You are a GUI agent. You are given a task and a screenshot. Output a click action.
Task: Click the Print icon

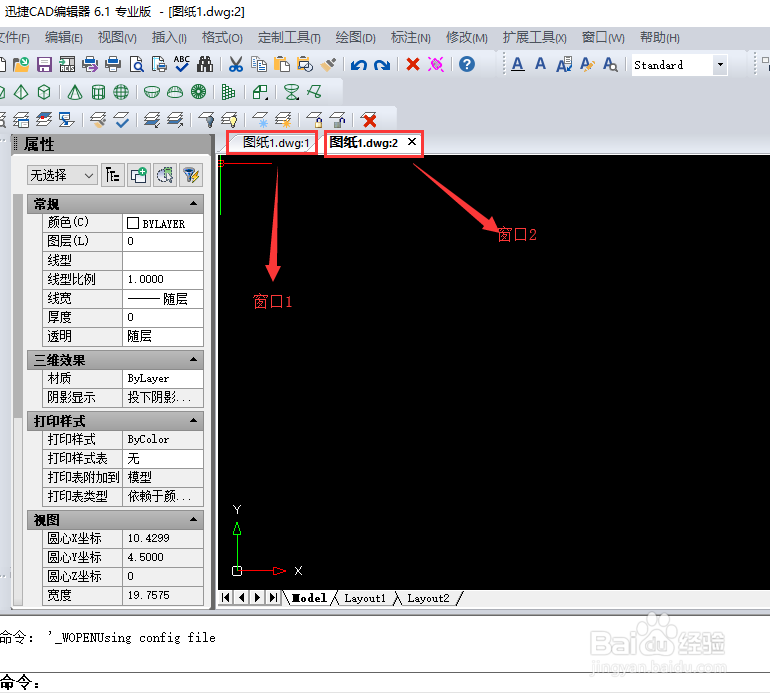[x=113, y=64]
